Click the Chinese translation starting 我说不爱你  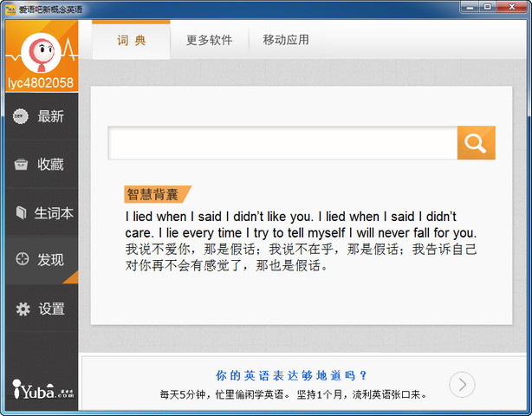(301, 257)
